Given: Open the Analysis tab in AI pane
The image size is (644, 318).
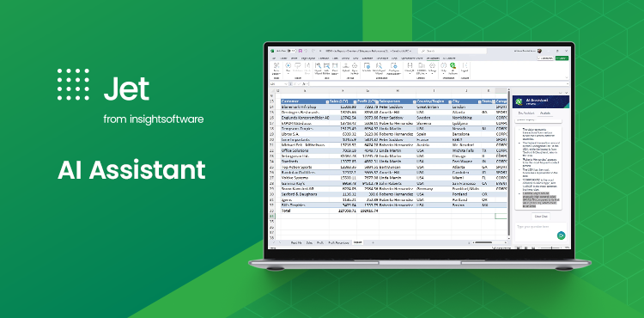Looking at the screenshot, I should [545, 113].
